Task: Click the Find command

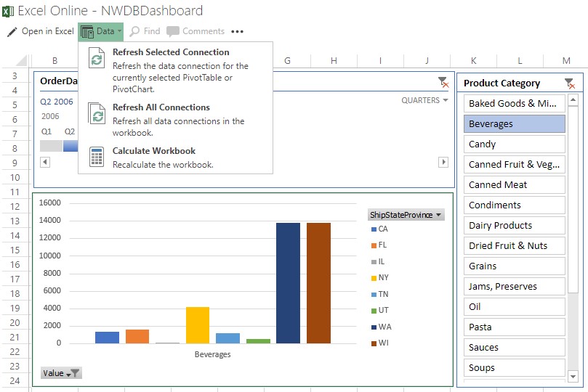Action: tap(145, 31)
